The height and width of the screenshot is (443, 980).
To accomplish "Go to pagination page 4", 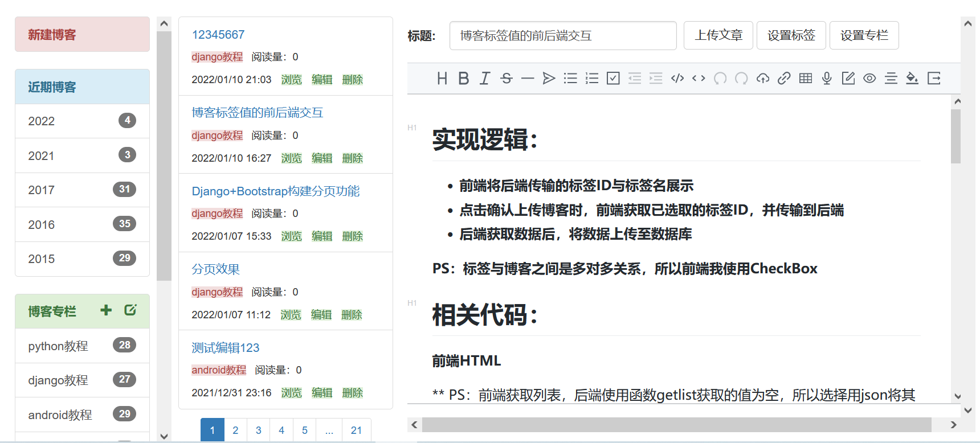I will [x=281, y=430].
